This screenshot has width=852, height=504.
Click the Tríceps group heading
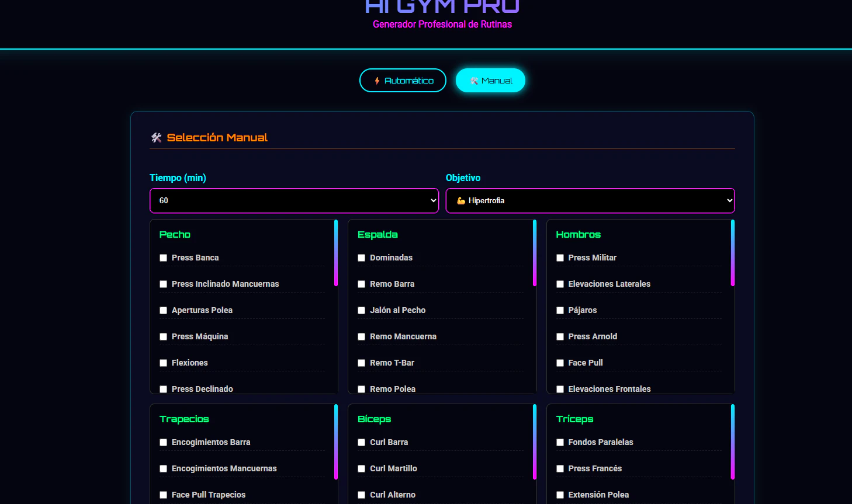(x=575, y=419)
